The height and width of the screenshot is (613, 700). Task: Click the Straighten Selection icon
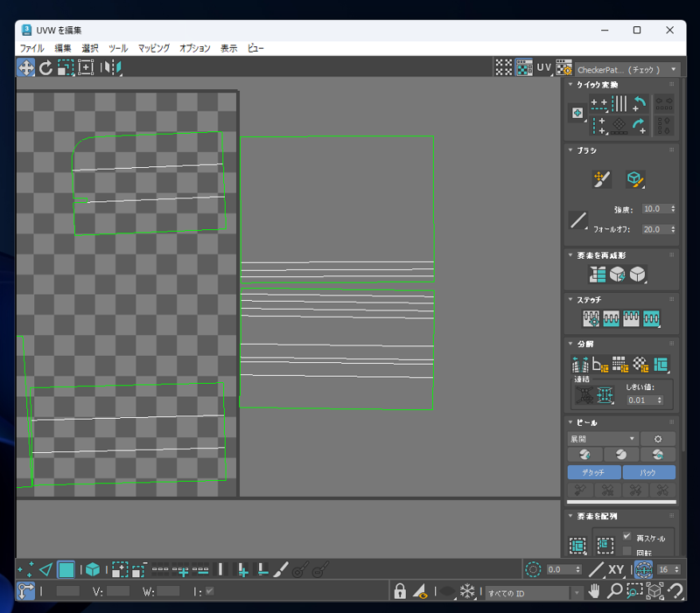point(598,275)
